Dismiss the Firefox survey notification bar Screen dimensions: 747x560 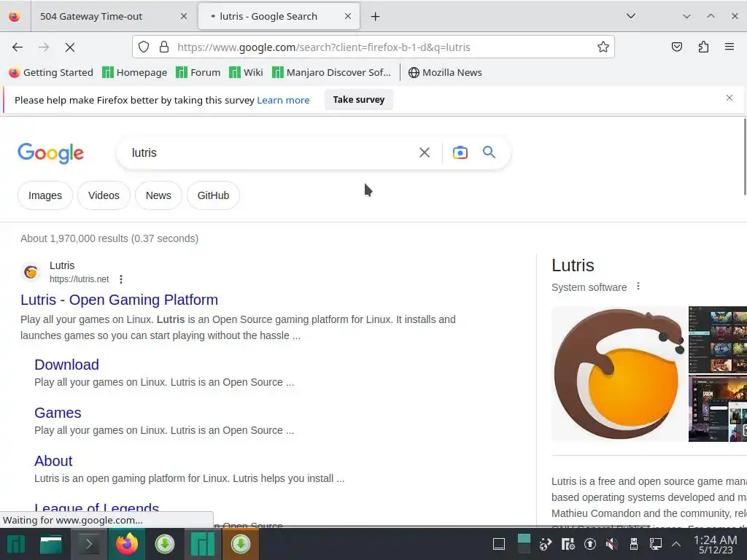(x=729, y=98)
